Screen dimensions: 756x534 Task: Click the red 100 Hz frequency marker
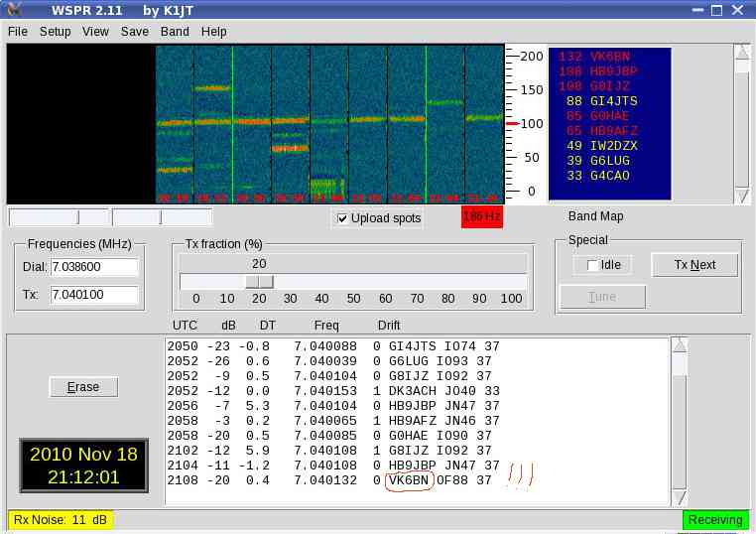(x=513, y=123)
